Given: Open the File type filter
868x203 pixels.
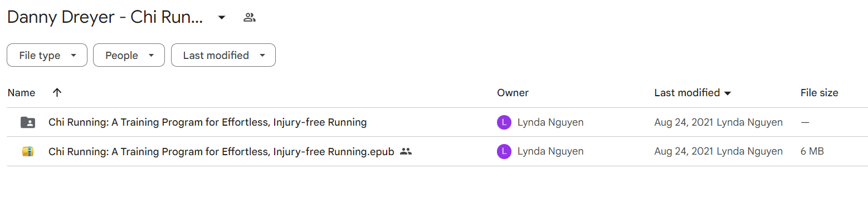Looking at the screenshot, I should click(47, 56).
